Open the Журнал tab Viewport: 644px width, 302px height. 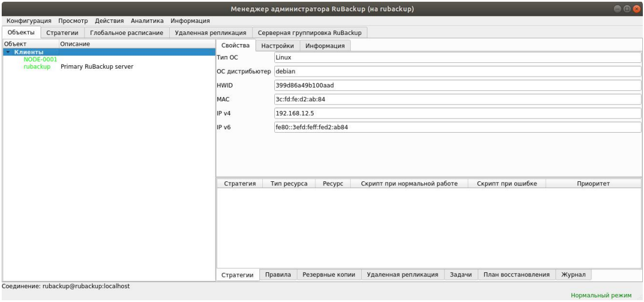click(574, 275)
